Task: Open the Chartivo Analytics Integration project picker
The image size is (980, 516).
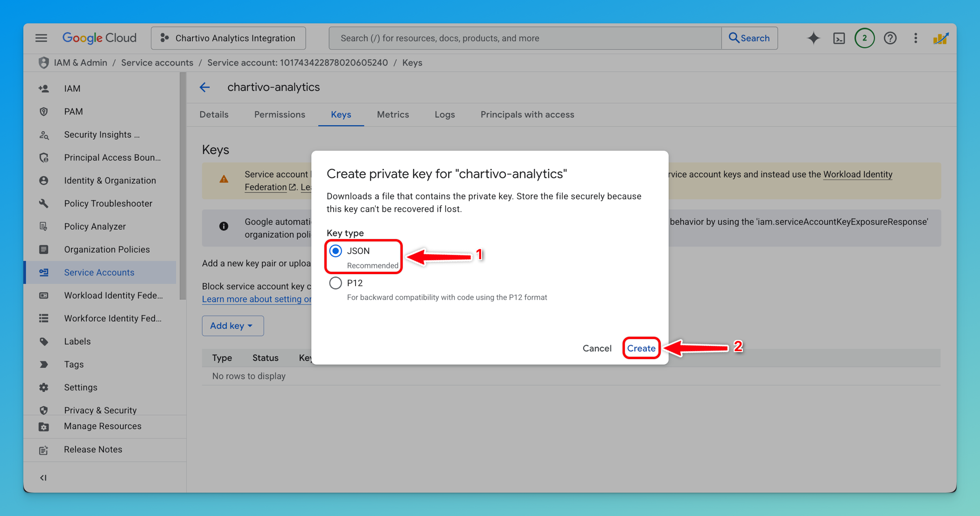Action: [x=228, y=38]
